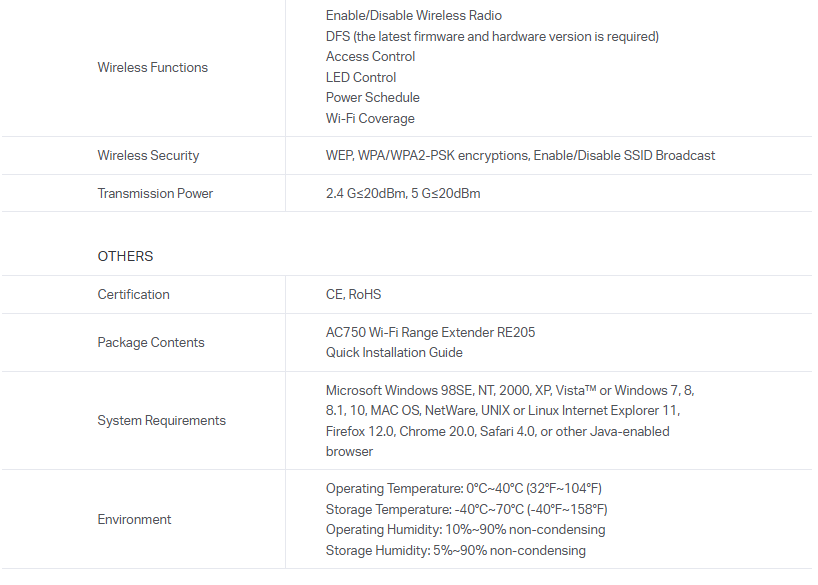The image size is (818, 585).
Task: Select the Enable/Disable Wireless Radio text
Action: click(x=413, y=16)
